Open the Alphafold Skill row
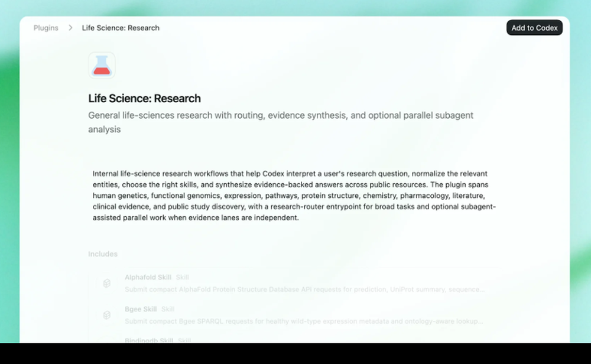 point(296,284)
